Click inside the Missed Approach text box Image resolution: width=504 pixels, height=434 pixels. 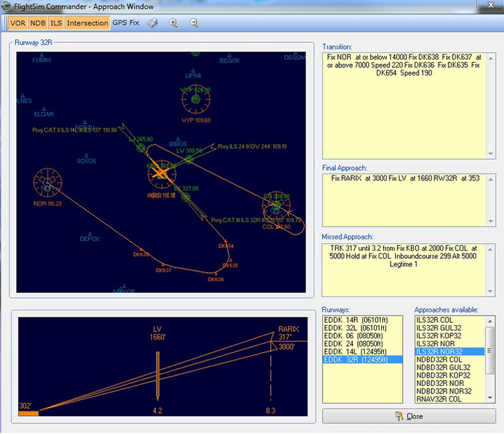click(404, 270)
